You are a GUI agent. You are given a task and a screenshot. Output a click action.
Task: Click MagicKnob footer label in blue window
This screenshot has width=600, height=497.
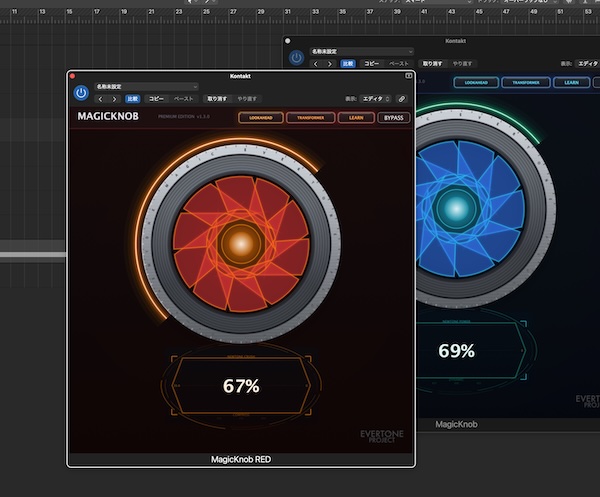pos(456,424)
